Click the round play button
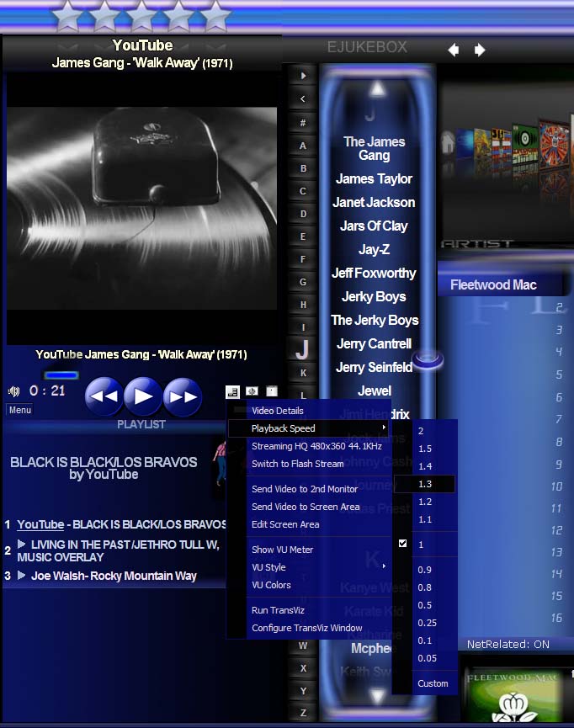 tap(143, 396)
